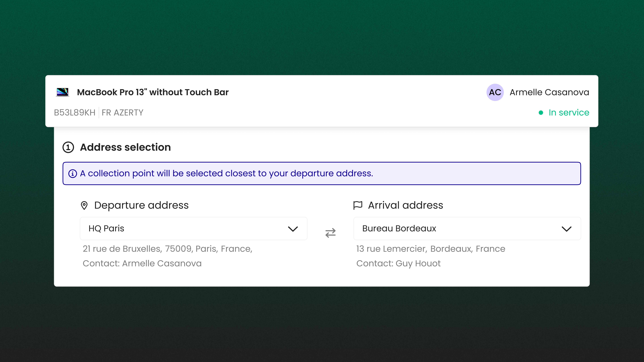Click the departure location pin icon
644x362 pixels.
[x=84, y=205]
